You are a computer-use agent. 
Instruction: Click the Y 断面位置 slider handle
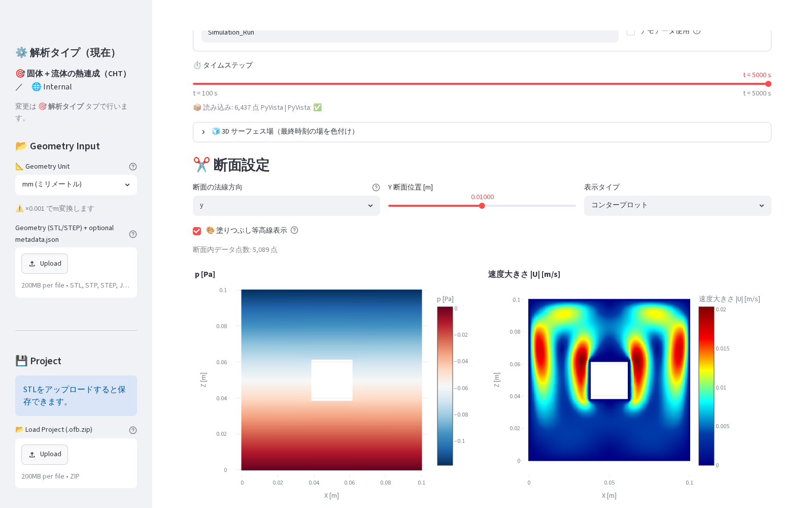click(482, 206)
